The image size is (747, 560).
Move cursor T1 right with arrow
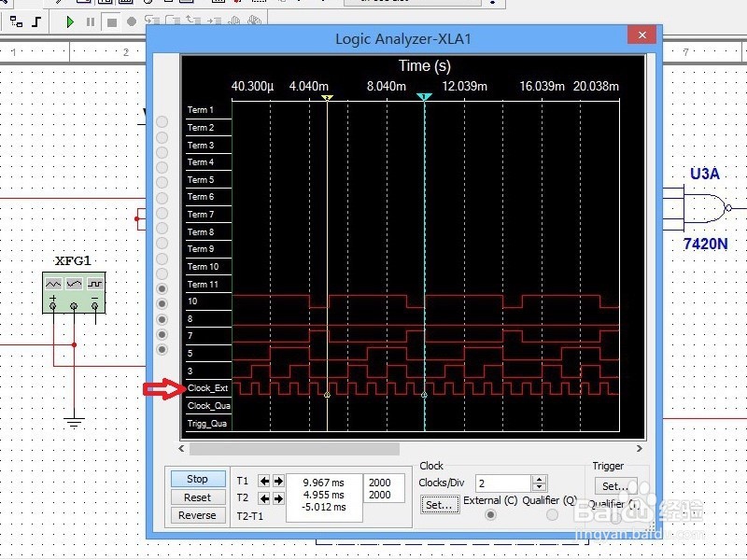coord(278,481)
